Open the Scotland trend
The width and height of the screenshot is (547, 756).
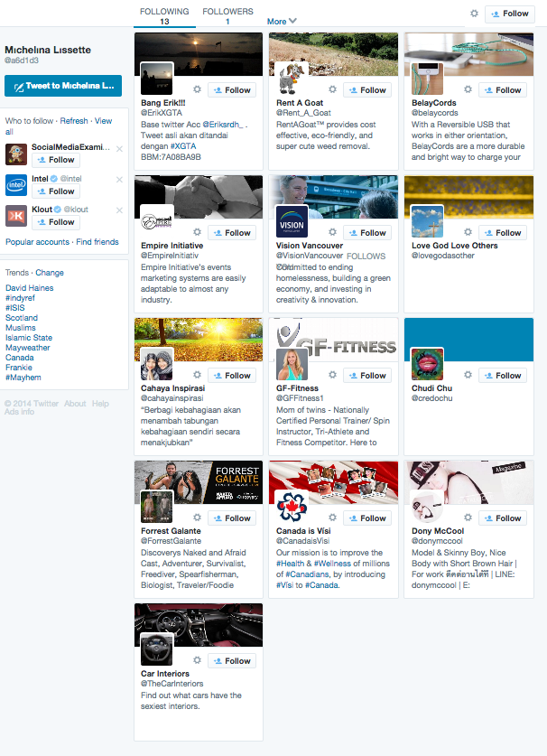(x=22, y=318)
